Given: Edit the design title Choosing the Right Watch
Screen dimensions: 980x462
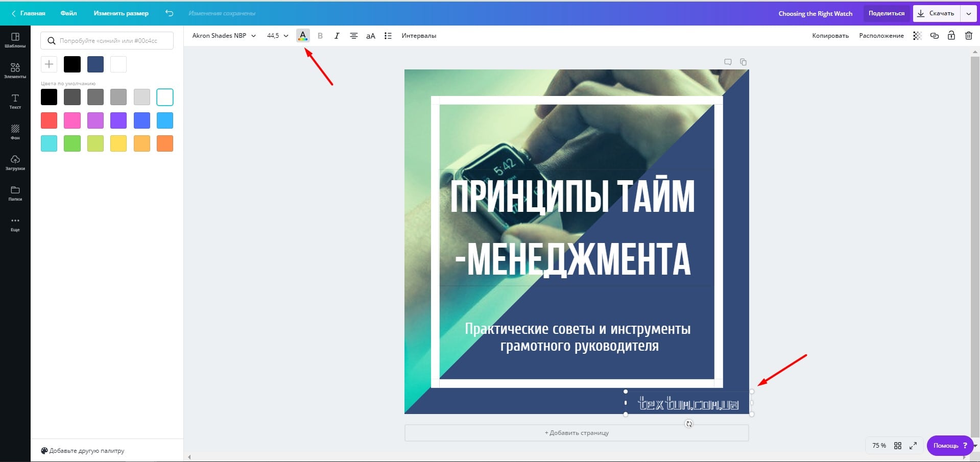Looking at the screenshot, I should coord(815,14).
